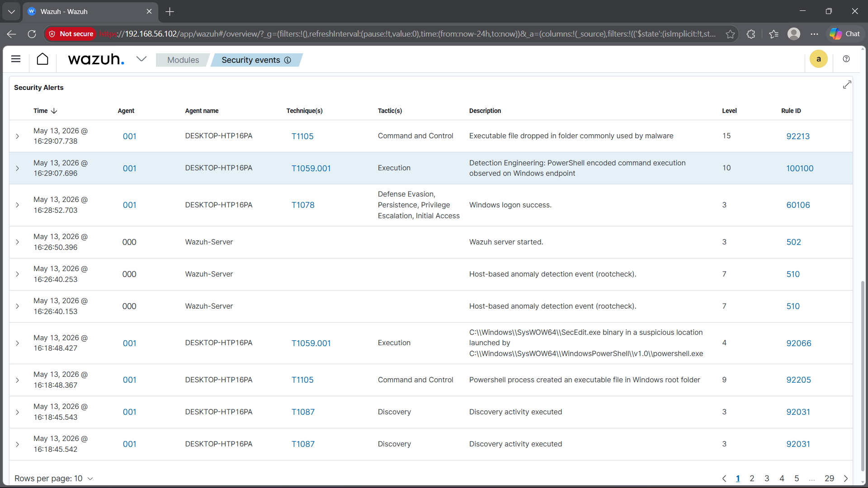
Task: Go to the home icon
Action: tap(42, 59)
